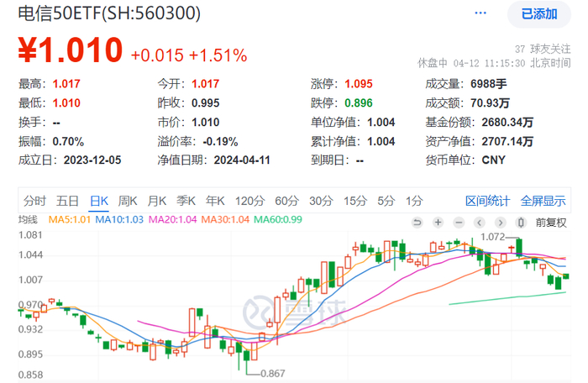Click the MA60:0.99 indicator label
This screenshot has height=383, width=588.
tap(278, 219)
